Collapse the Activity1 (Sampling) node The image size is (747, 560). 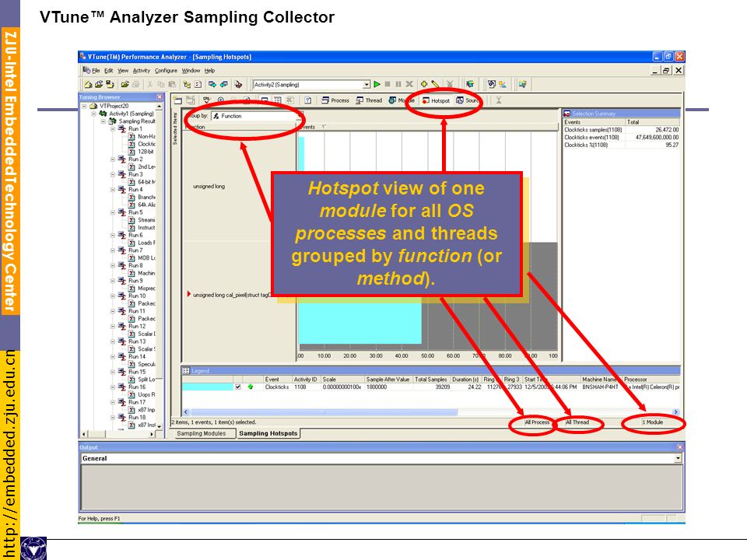tap(94, 114)
